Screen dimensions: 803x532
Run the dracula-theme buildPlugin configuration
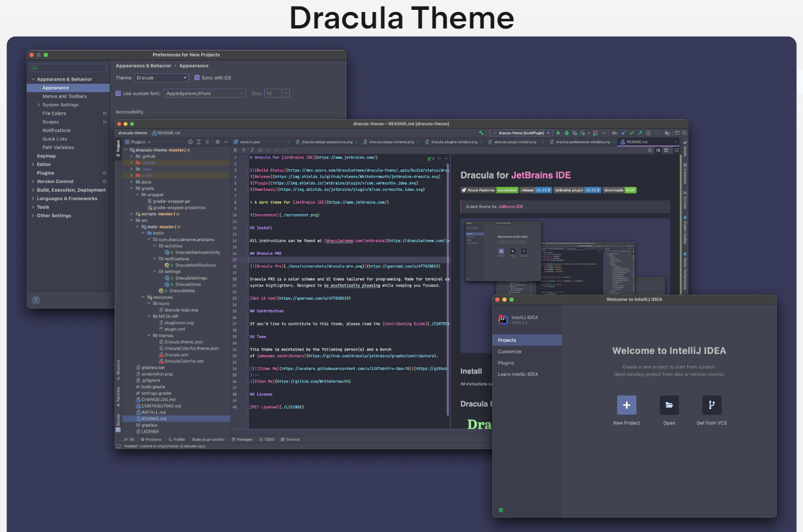point(559,133)
